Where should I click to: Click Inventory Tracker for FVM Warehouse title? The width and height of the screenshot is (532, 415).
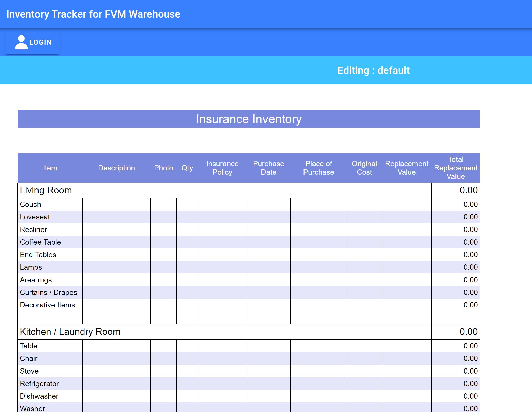[x=93, y=14]
